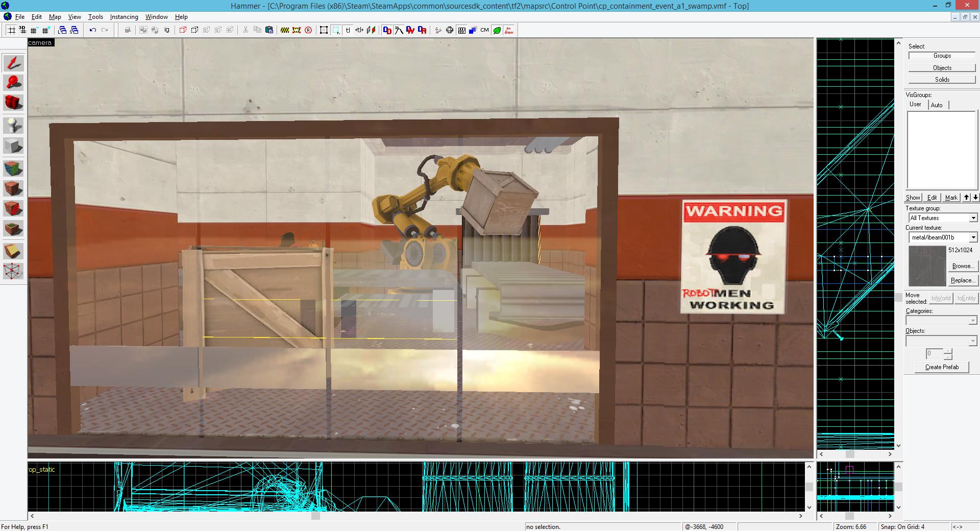Click the Hide Unselected Objects icon
The height and width of the screenshot is (531, 980).
pyautogui.click(x=194, y=30)
